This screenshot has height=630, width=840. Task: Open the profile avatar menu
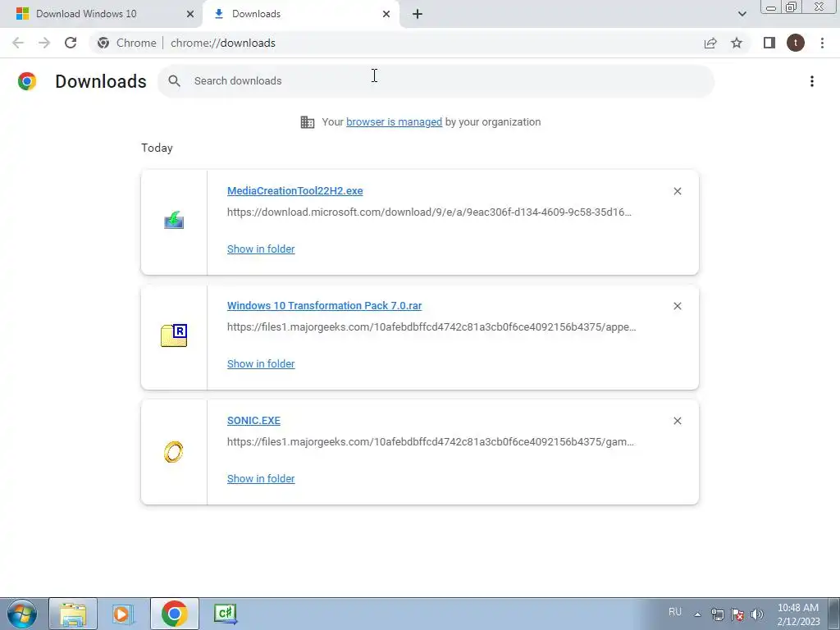[x=796, y=43]
